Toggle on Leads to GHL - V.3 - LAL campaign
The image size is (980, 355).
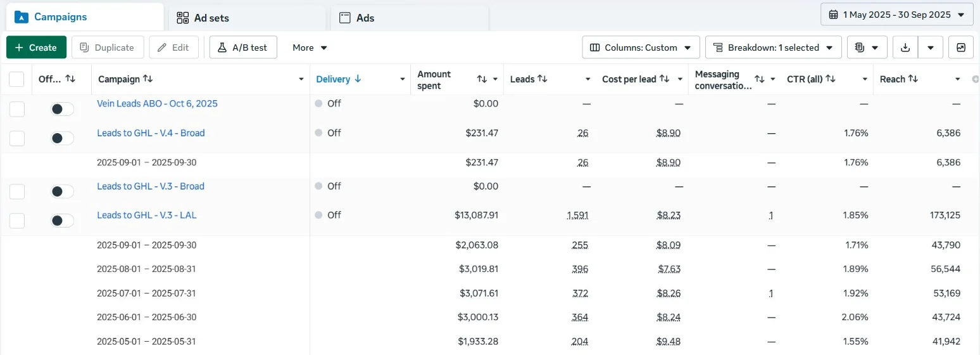[x=62, y=221]
